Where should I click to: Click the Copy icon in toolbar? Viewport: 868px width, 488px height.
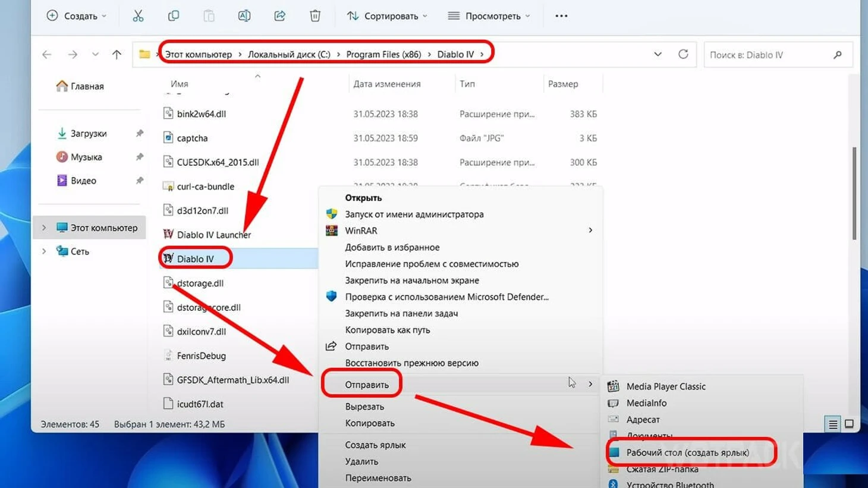(x=173, y=16)
